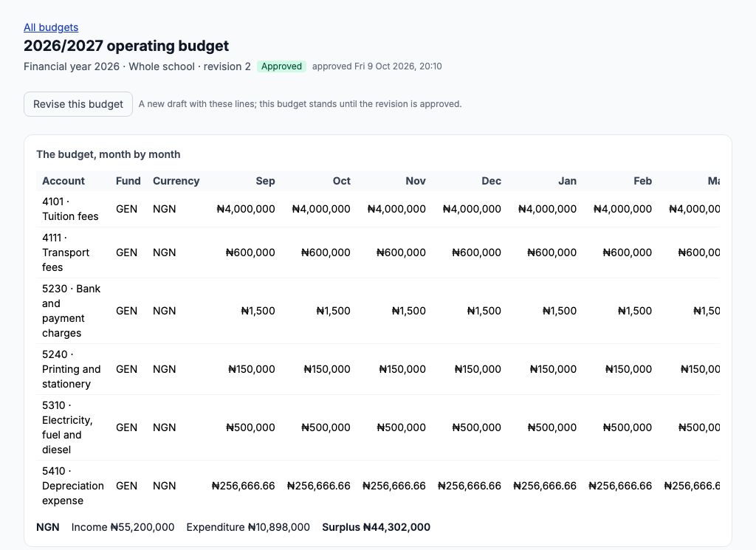The image size is (756, 550).
Task: Click Transport fees Oct amount ₦600,000
Action: (326, 252)
